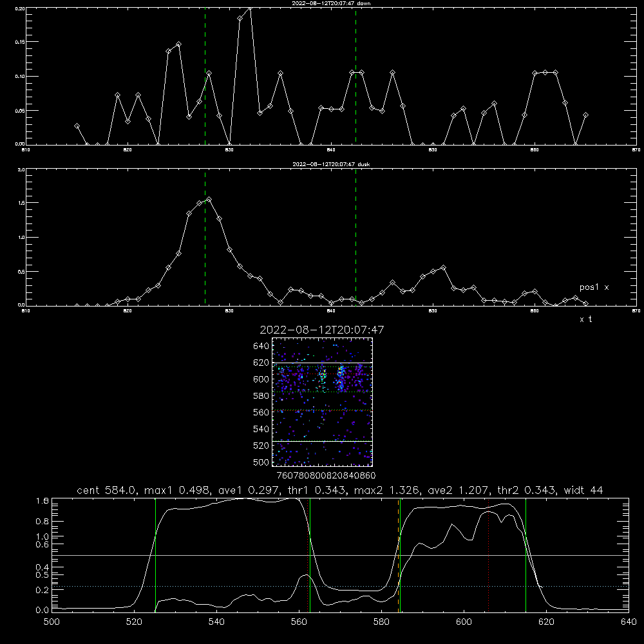Click '560' on the profile plot x-axis
Image resolution: width=644 pixels, height=644 pixels.
(299, 622)
